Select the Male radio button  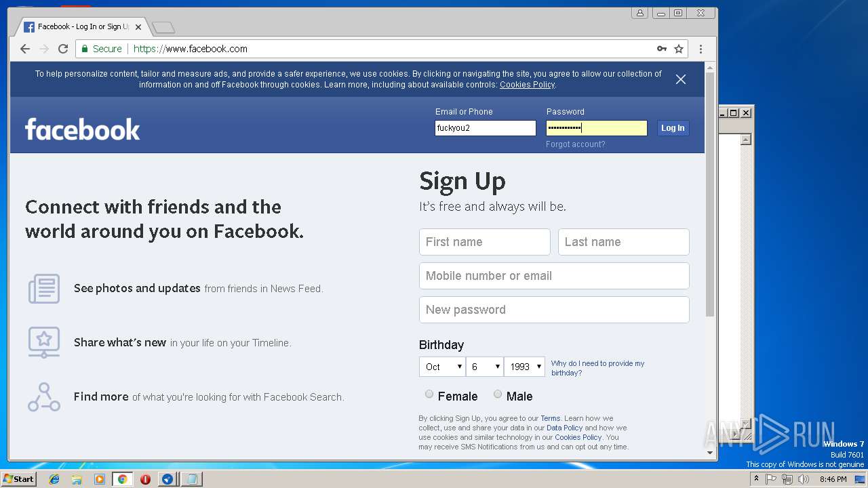(x=498, y=394)
